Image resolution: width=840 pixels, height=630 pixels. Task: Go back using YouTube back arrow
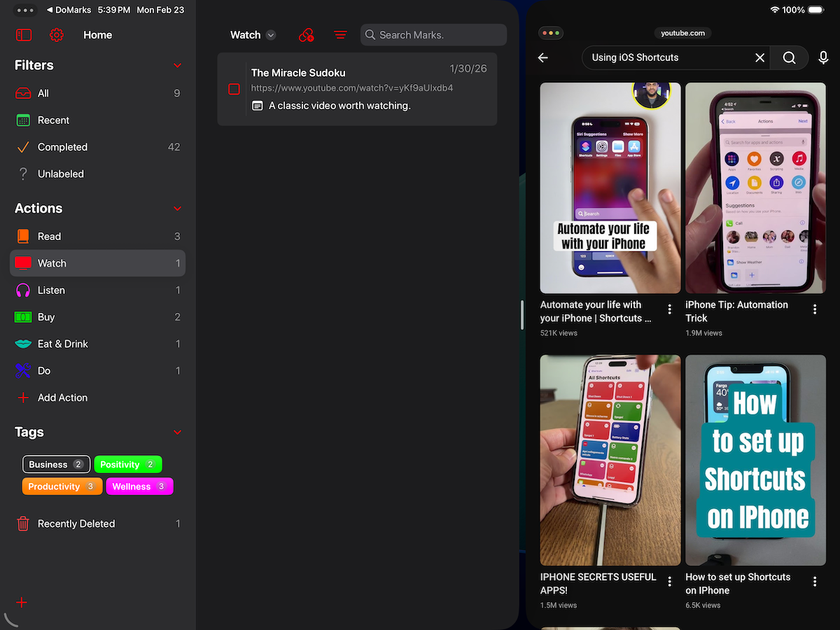tap(543, 58)
